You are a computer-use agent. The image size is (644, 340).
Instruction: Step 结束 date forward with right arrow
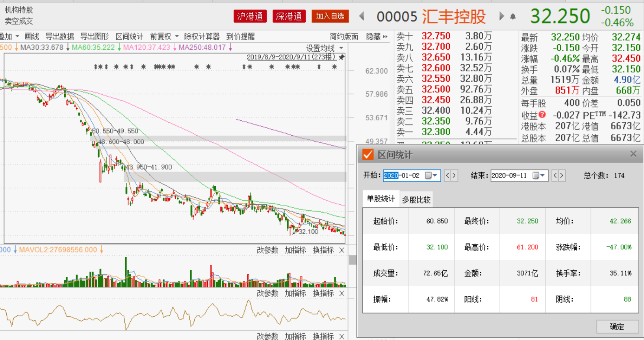(x=562, y=176)
